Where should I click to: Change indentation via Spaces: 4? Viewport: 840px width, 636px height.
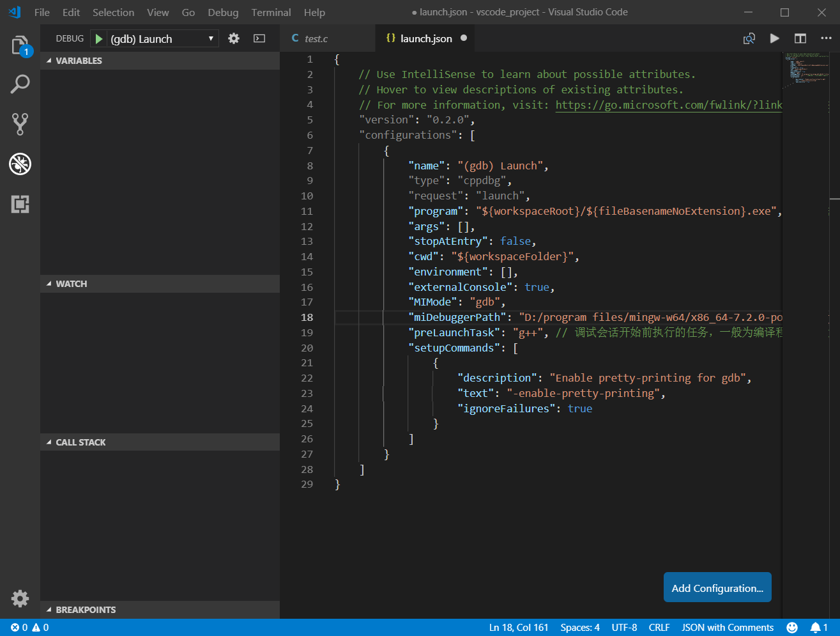[580, 628]
